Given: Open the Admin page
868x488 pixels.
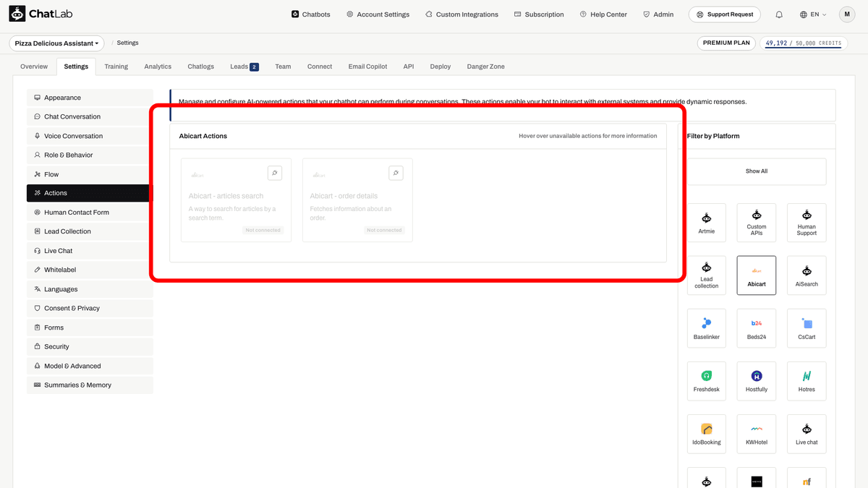Looking at the screenshot, I should pyautogui.click(x=658, y=14).
